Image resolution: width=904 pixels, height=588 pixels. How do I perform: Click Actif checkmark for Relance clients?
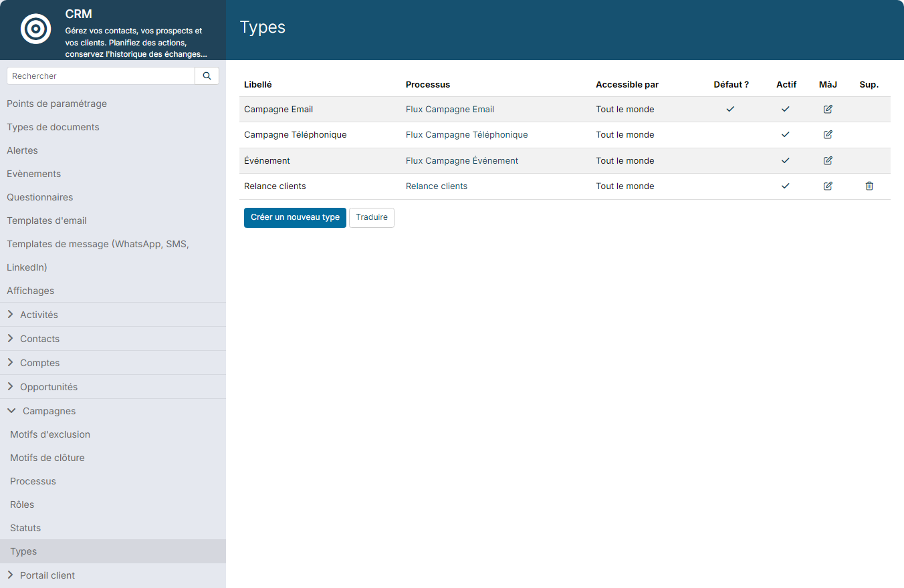pyautogui.click(x=786, y=186)
